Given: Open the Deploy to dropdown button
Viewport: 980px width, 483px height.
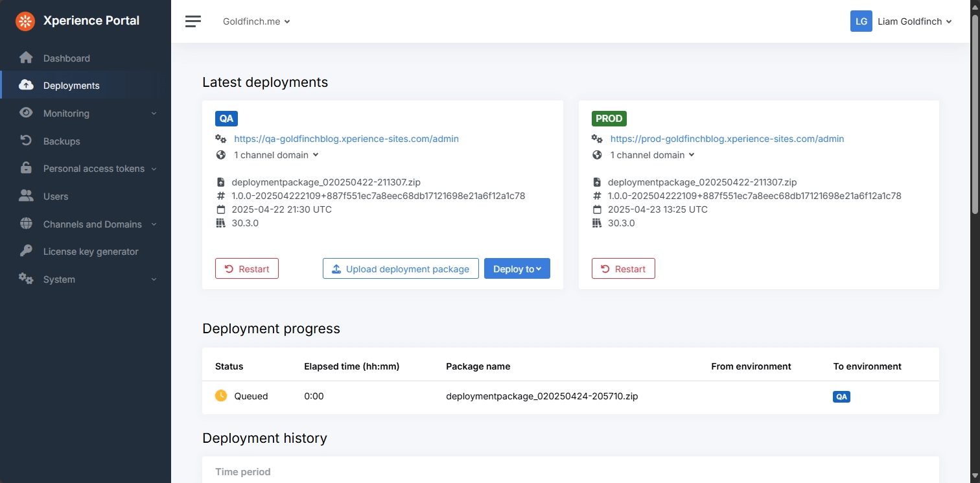Looking at the screenshot, I should coord(517,269).
